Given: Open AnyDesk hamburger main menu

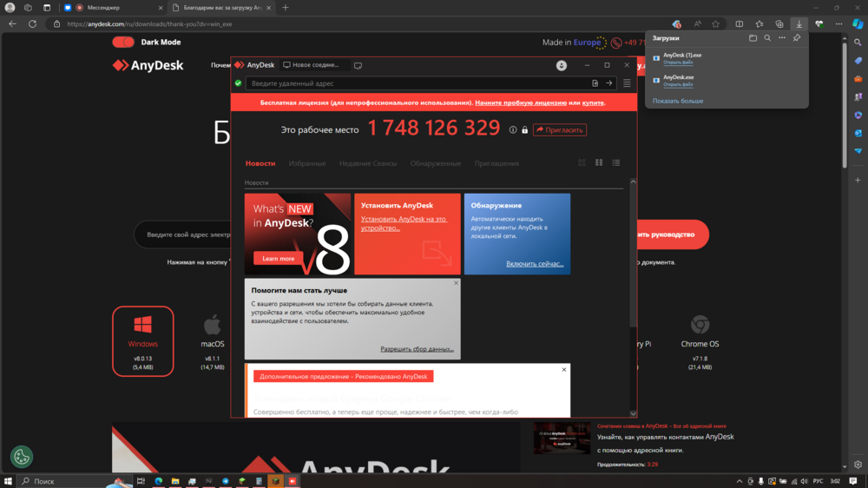Looking at the screenshot, I should tap(627, 83).
